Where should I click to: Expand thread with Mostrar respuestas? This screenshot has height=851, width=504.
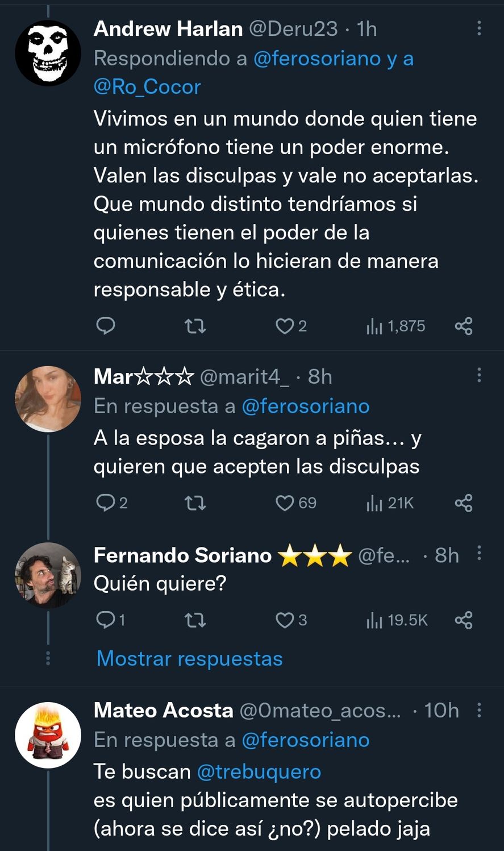(x=189, y=658)
